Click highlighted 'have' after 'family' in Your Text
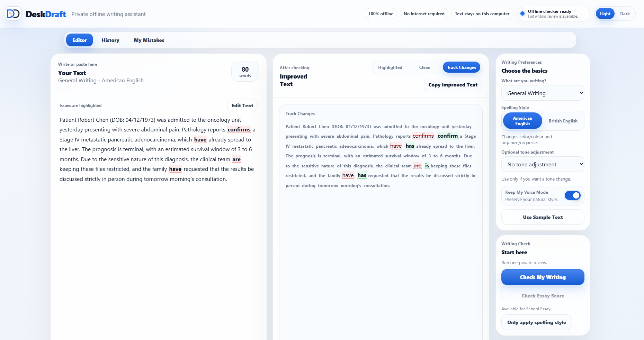This screenshot has width=644, height=340. point(175,169)
